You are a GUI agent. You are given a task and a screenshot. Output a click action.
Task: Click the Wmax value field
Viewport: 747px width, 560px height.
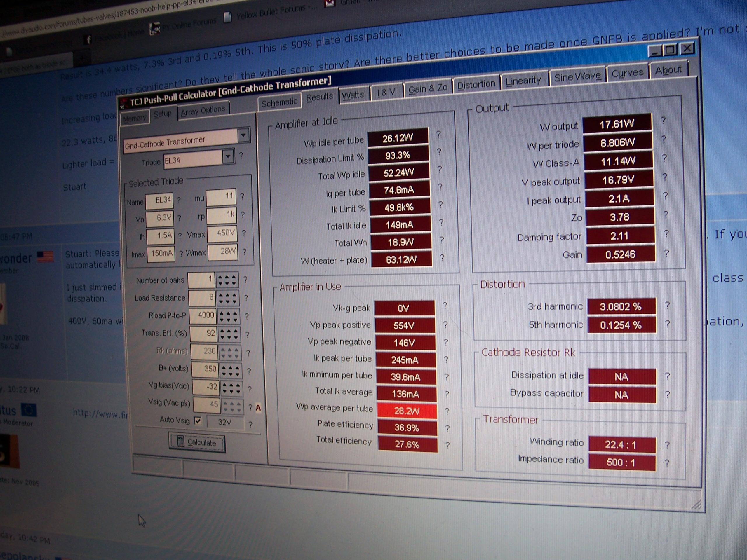pos(223,252)
